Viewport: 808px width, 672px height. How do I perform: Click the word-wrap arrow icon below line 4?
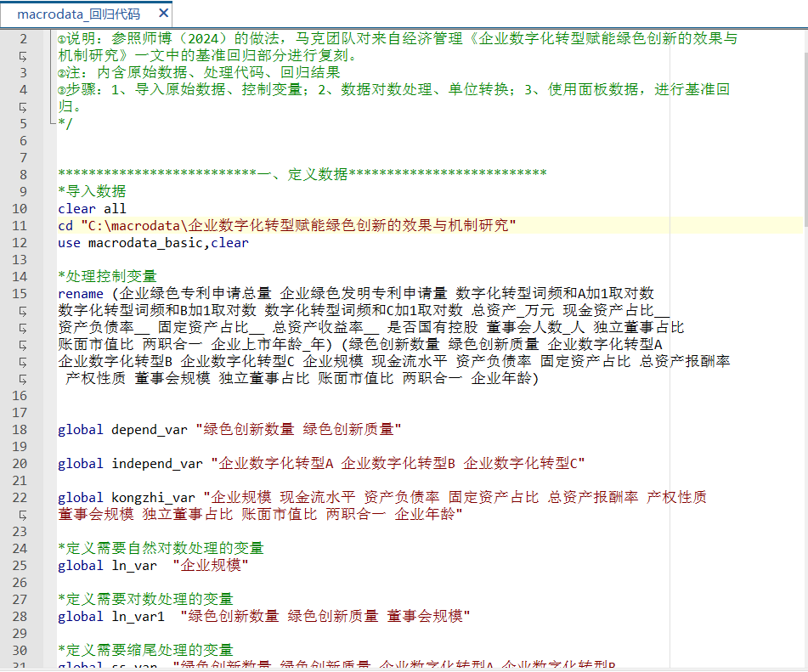22,107
